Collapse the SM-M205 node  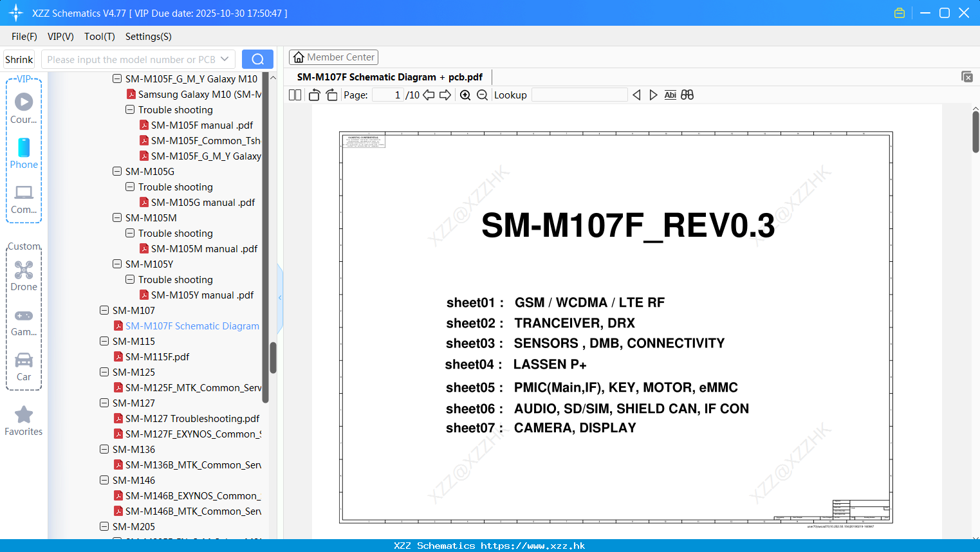(104, 526)
